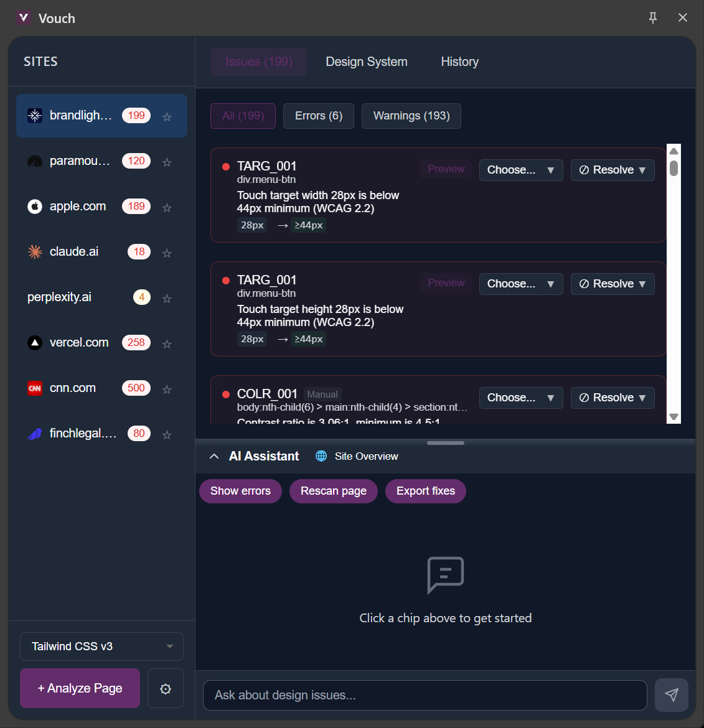Select the claude.ai starburst icon

coord(35,251)
